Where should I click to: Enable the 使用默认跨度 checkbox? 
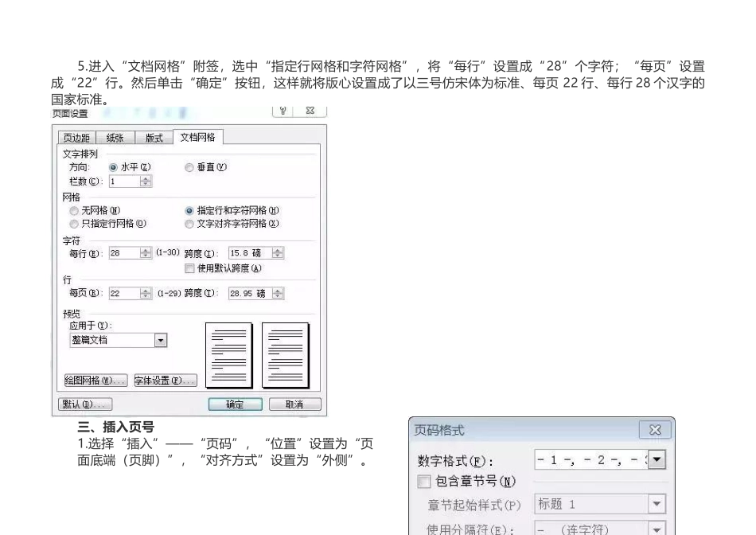tap(189, 267)
